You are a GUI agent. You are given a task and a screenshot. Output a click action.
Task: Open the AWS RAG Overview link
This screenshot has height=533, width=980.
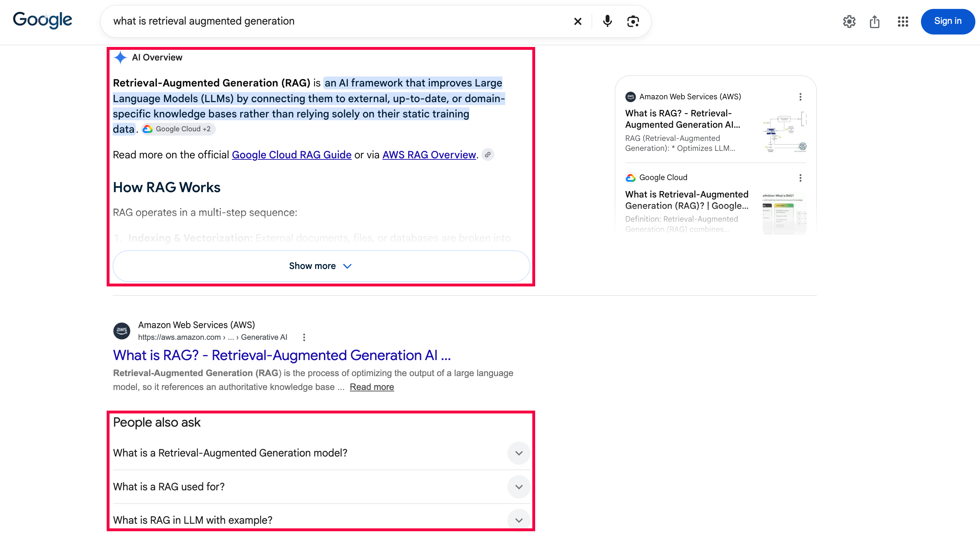429,155
